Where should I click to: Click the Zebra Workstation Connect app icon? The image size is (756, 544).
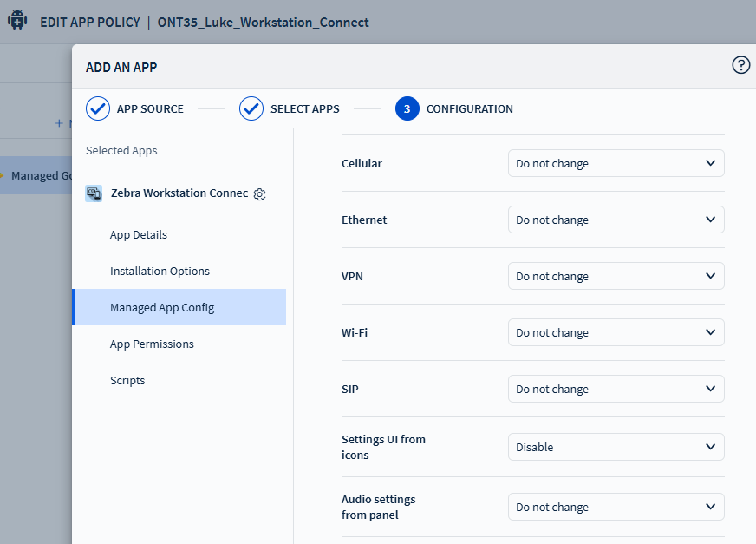point(94,193)
